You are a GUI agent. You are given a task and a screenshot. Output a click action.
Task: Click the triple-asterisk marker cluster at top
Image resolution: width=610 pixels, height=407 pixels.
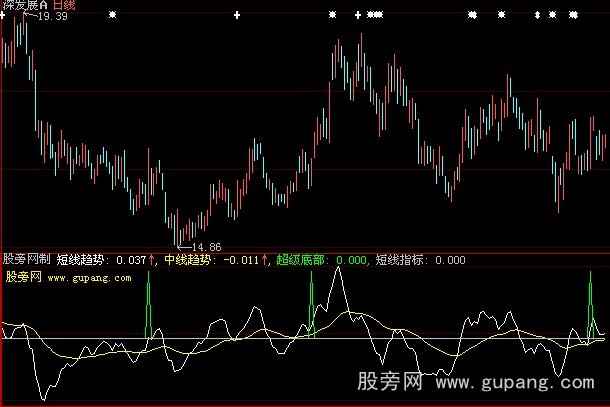[375, 16]
